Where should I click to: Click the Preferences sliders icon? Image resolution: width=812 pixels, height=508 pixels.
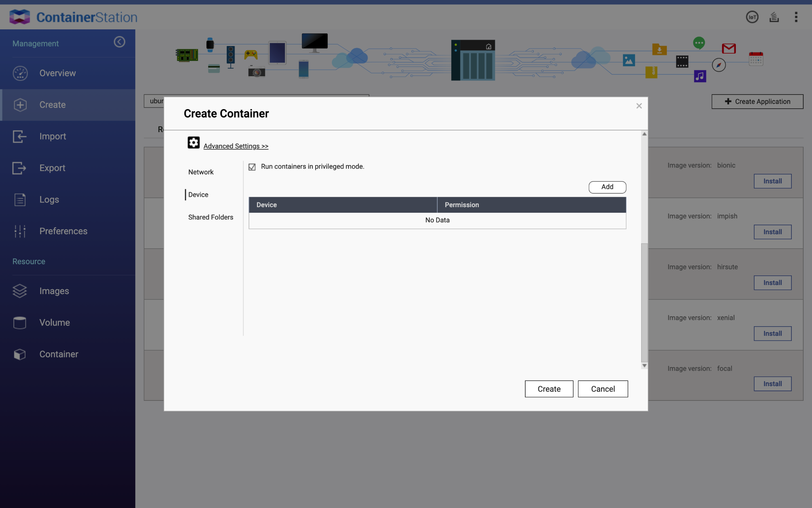click(20, 231)
